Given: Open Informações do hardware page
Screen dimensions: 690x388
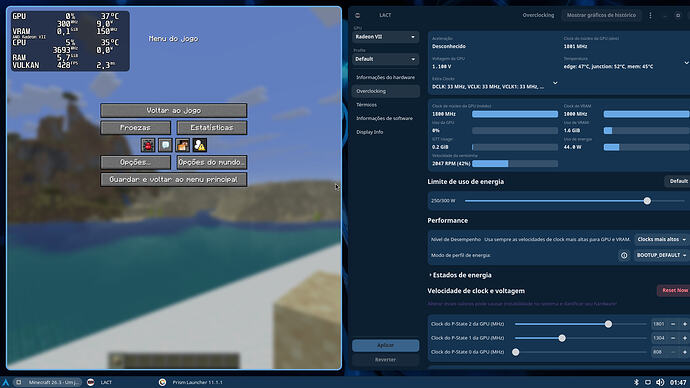Looking at the screenshot, I should pyautogui.click(x=385, y=77).
